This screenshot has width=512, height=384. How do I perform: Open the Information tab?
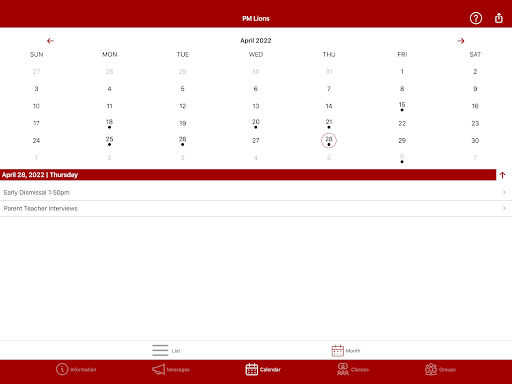76,369
